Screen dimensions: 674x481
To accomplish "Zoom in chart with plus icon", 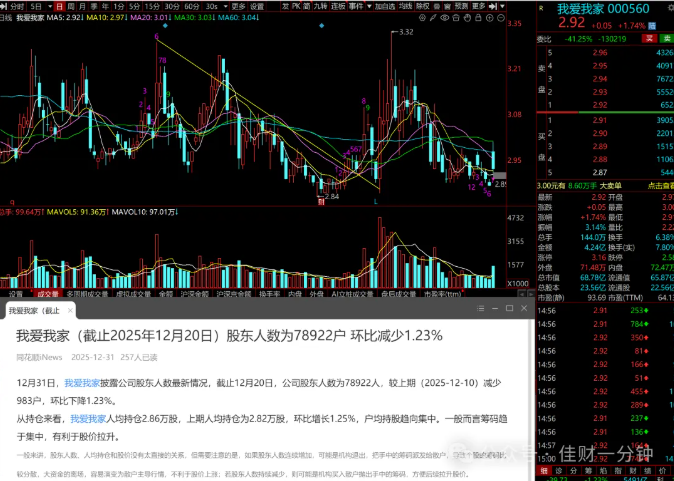I will coord(490,18).
